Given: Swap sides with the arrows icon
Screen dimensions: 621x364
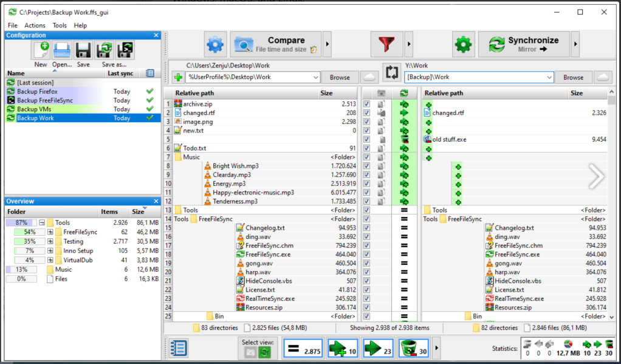Looking at the screenshot, I should pos(390,72).
